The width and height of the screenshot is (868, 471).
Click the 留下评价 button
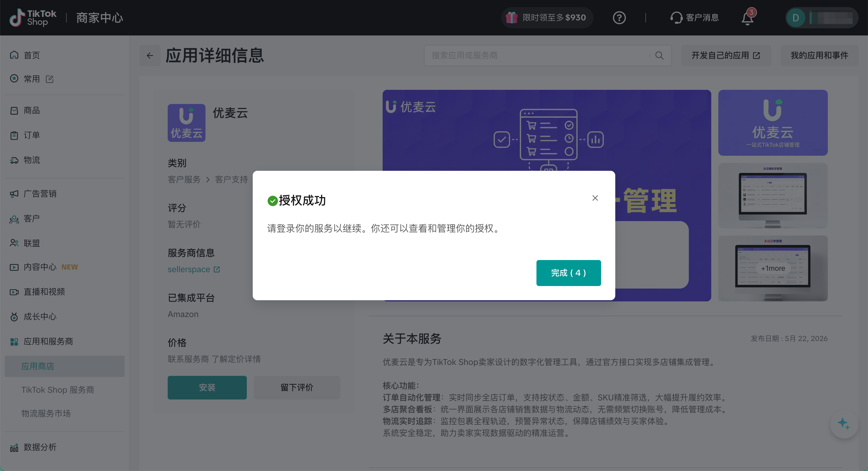pyautogui.click(x=296, y=387)
